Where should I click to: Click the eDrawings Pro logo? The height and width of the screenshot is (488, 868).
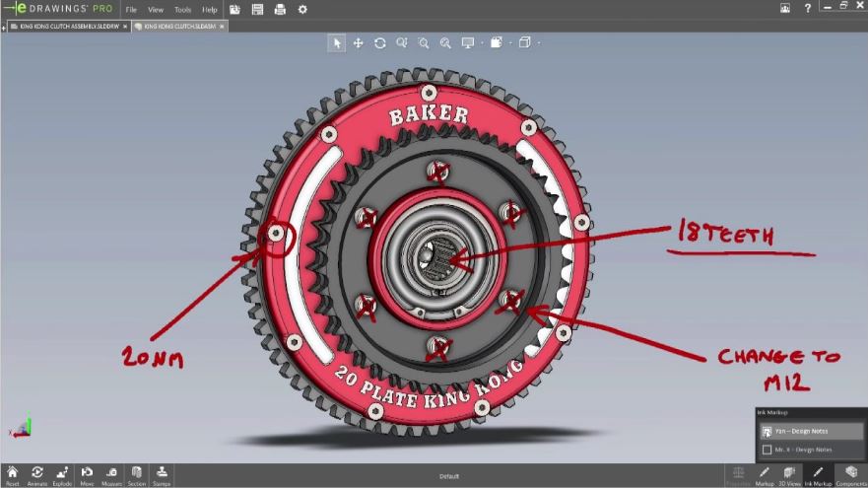(x=58, y=9)
